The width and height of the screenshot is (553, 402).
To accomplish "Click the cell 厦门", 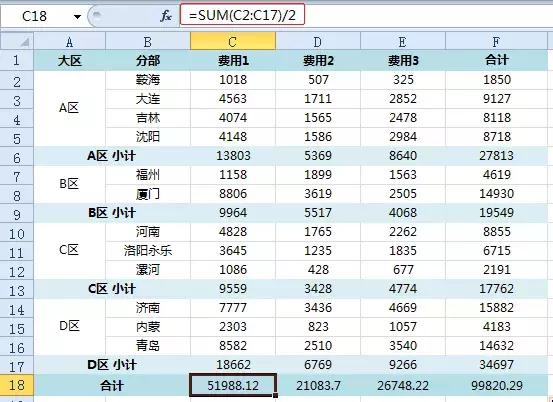I will coord(148,194).
